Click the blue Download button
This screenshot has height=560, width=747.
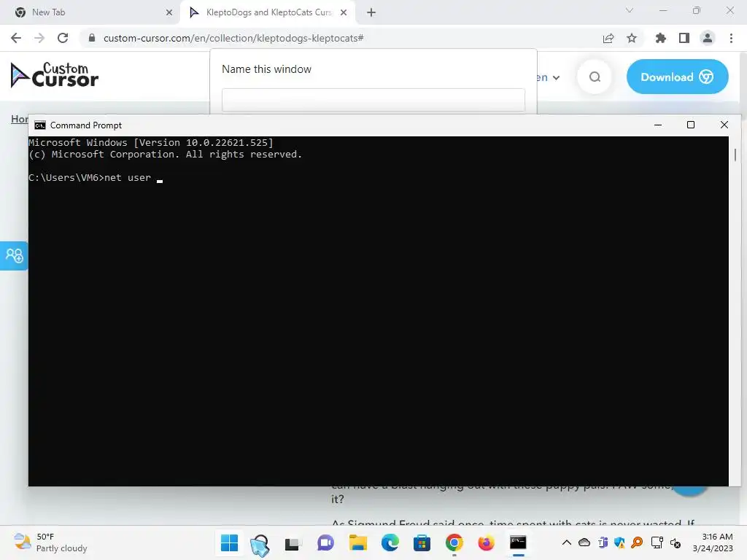coord(677,77)
